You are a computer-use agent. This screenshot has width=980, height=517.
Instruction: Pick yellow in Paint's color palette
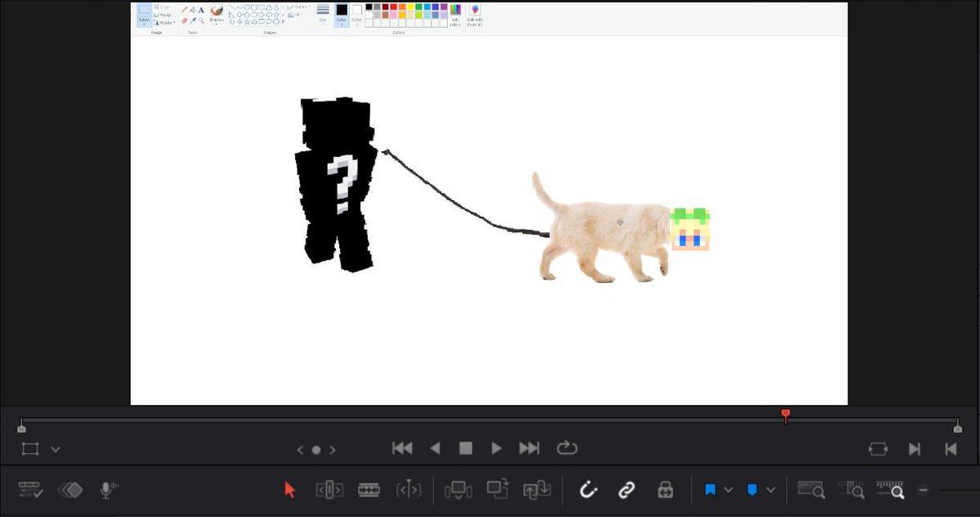[x=410, y=7]
